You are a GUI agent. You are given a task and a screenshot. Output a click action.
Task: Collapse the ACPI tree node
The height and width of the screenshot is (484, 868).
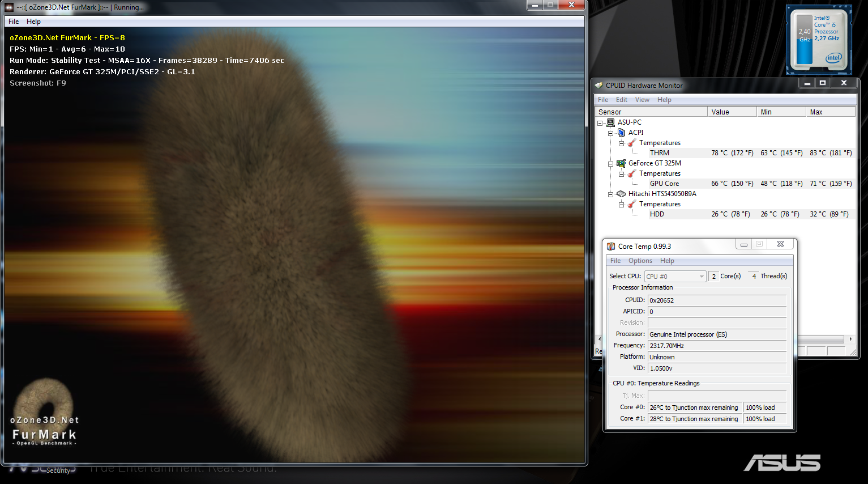pyautogui.click(x=611, y=133)
